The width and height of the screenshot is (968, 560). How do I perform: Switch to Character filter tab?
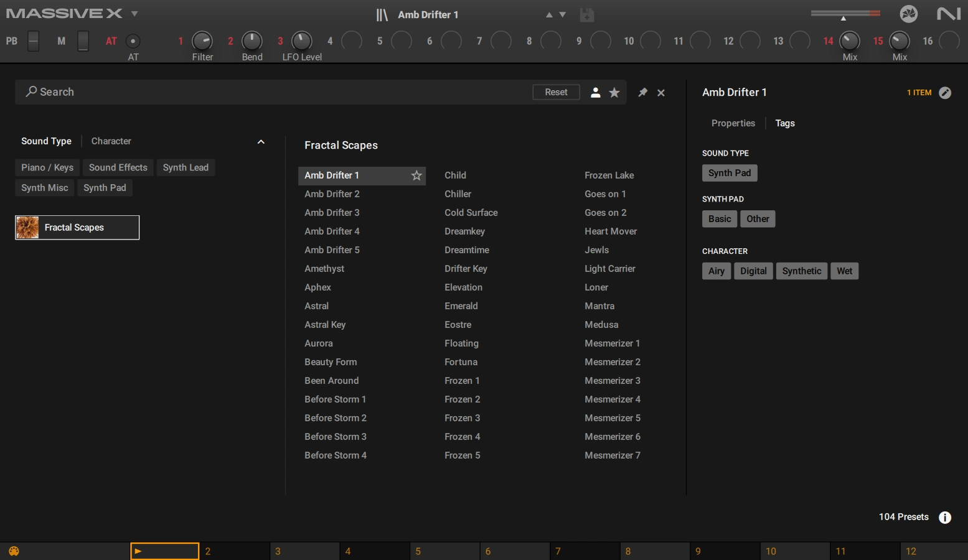(x=111, y=141)
